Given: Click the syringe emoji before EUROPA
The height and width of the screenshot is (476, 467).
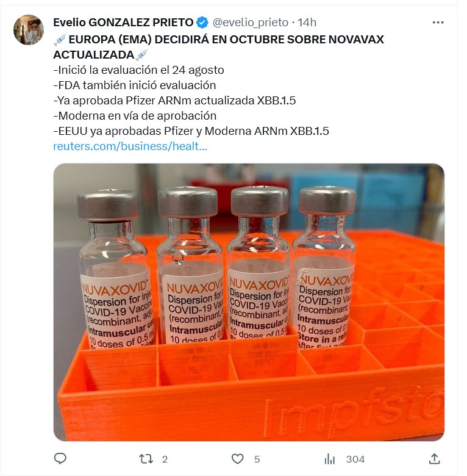Looking at the screenshot, I should pos(60,40).
